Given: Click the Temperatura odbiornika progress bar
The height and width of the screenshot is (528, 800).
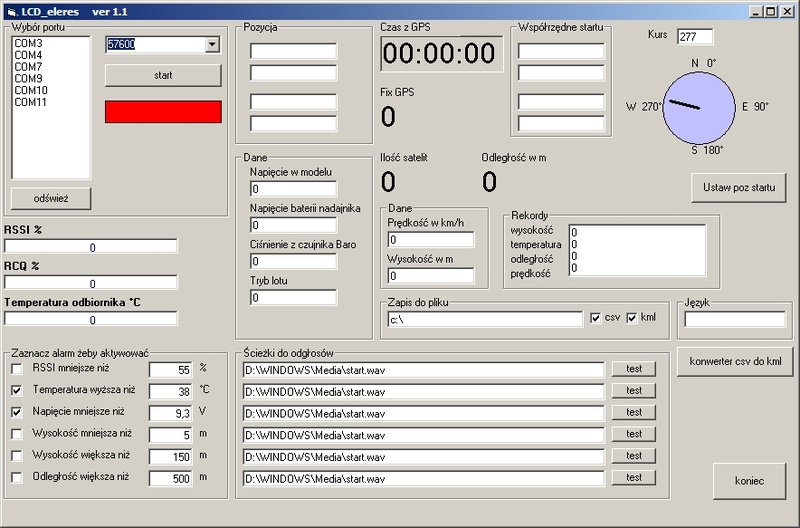Looking at the screenshot, I should [x=91, y=319].
